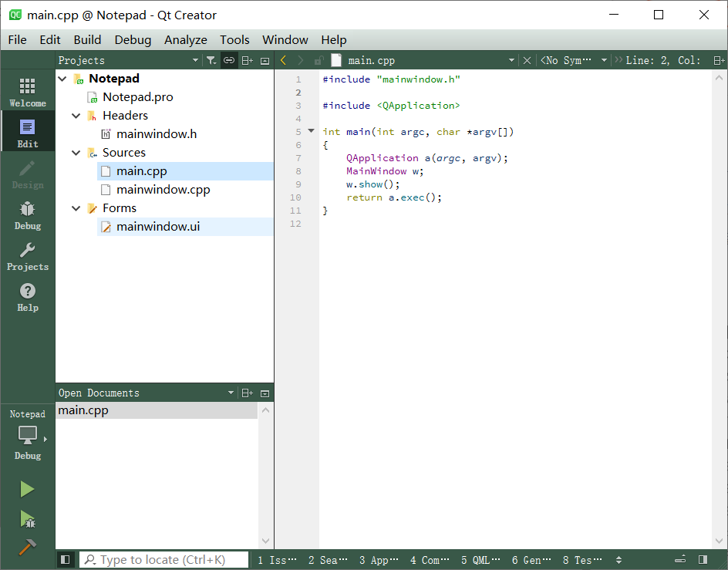Open the Open Documents view dropdown
Viewport: 728px width, 570px height.
[231, 393]
